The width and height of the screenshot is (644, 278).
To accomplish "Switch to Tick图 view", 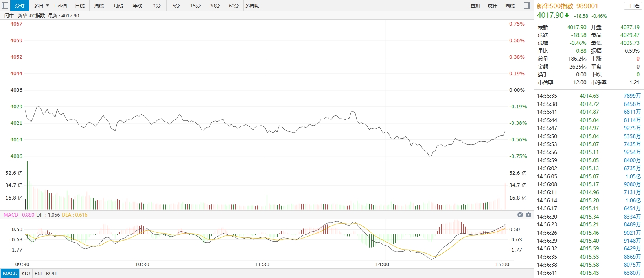I will [x=61, y=6].
